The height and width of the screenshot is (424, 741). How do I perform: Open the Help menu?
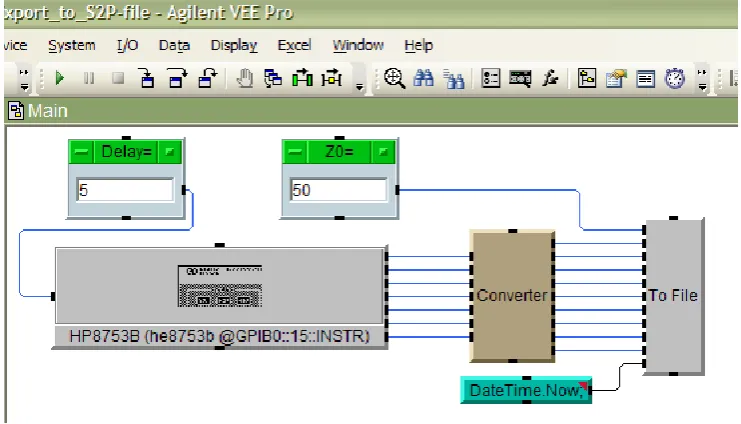419,45
